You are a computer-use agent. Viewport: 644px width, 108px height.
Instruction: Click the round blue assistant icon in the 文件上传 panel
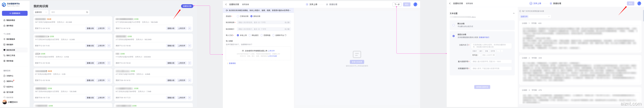click(x=415, y=4)
